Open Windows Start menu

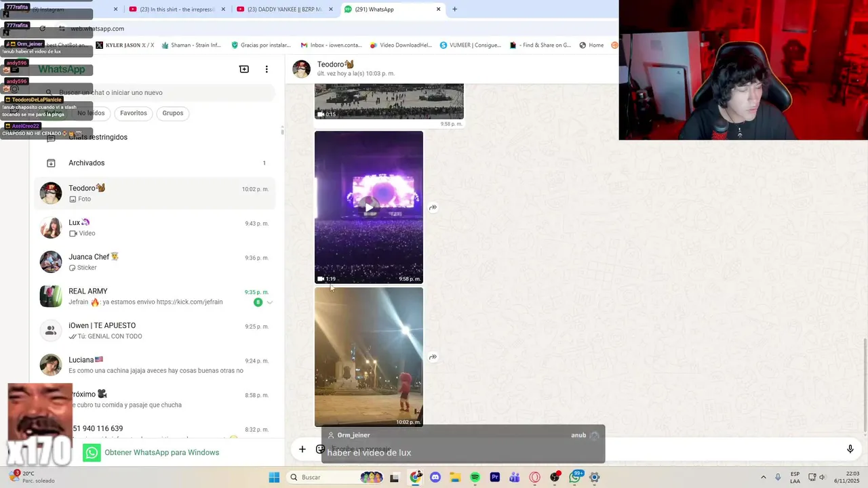coord(274,477)
